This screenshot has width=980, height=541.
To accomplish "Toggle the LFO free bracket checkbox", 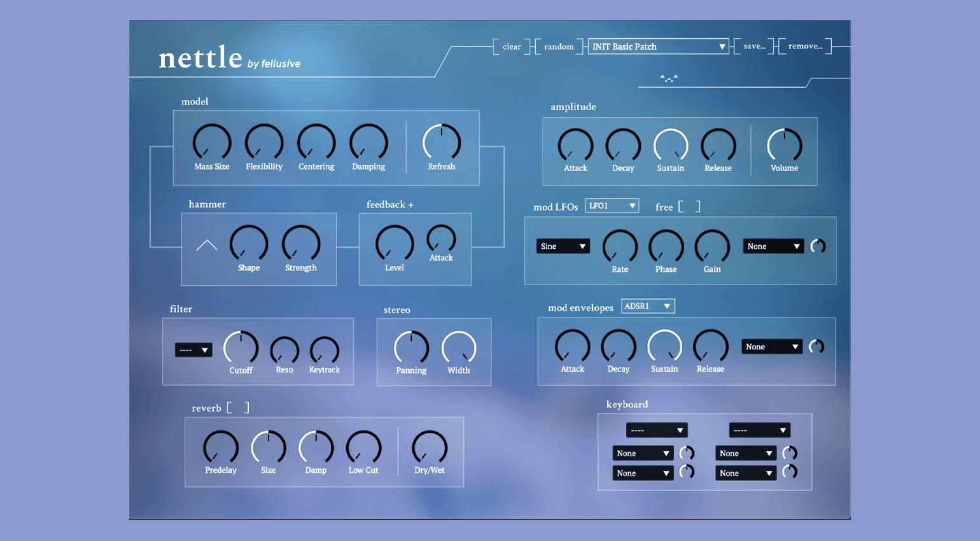I will 689,206.
